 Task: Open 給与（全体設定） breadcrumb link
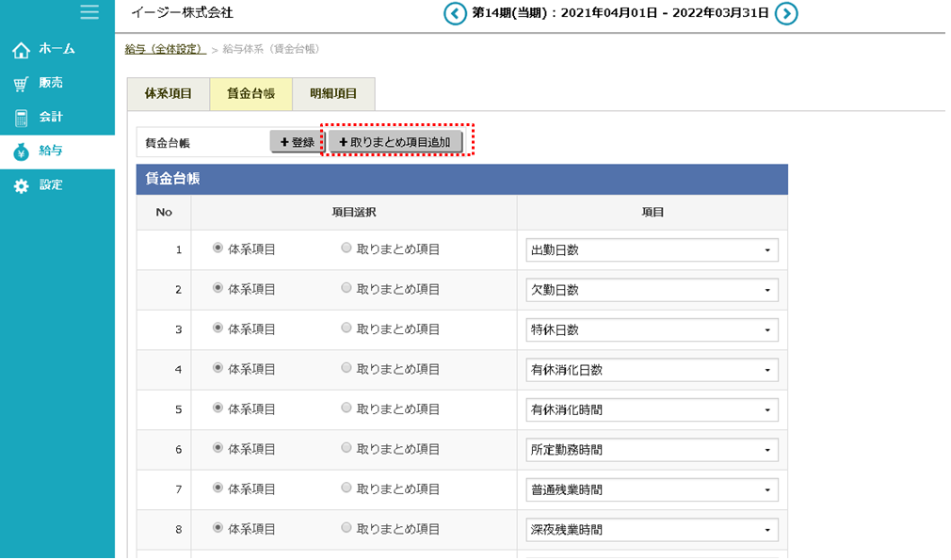(165, 48)
